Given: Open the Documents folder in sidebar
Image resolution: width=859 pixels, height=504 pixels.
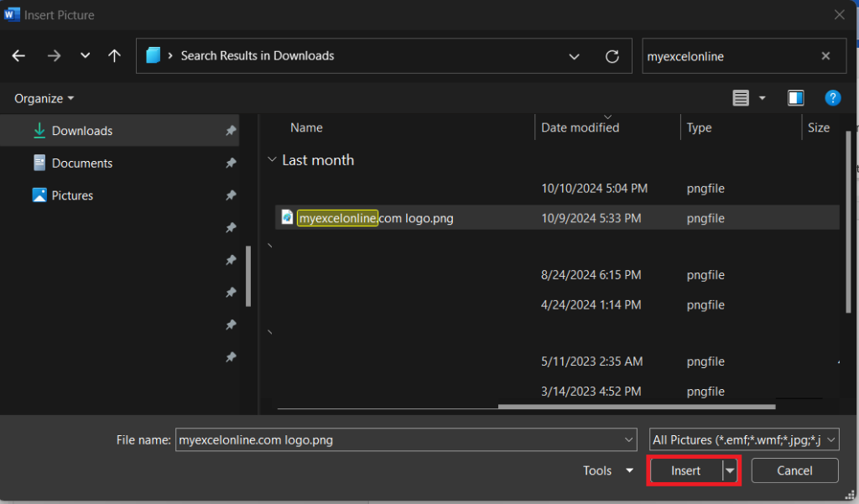Looking at the screenshot, I should click(81, 164).
